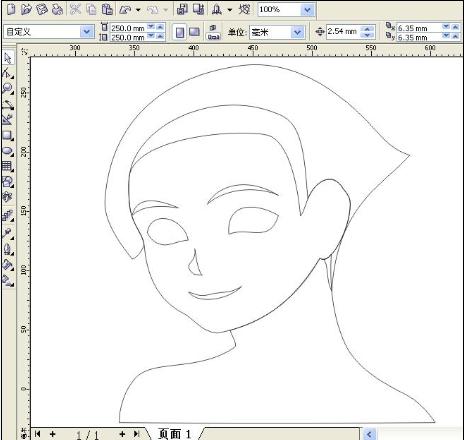Cut selection with scissors icon
The width and height of the screenshot is (464, 440).
[75, 9]
